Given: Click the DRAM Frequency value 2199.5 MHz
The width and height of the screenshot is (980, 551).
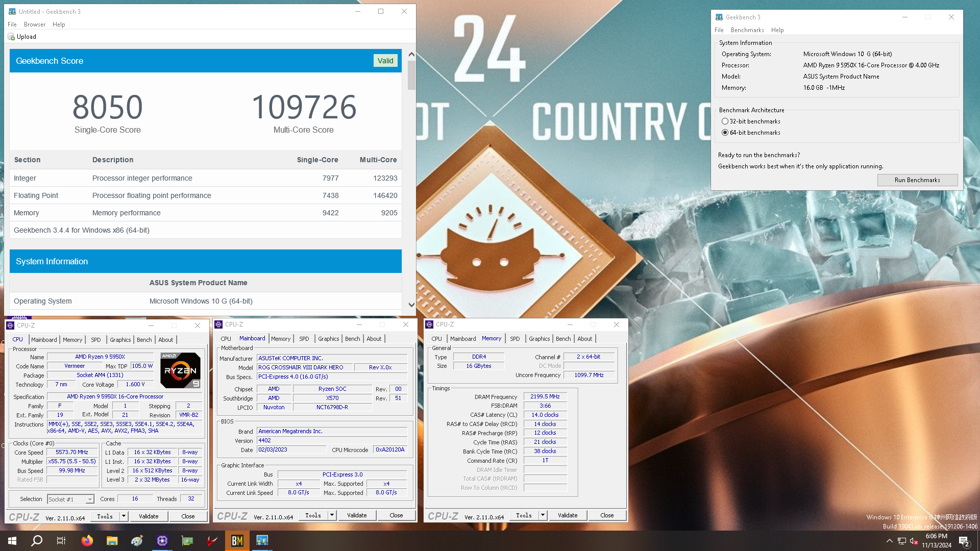Looking at the screenshot, I should tap(545, 396).
